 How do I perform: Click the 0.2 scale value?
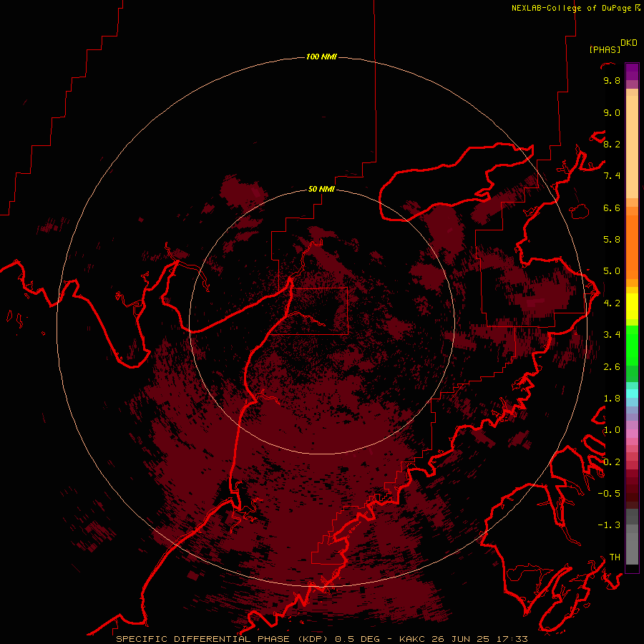tap(612, 462)
